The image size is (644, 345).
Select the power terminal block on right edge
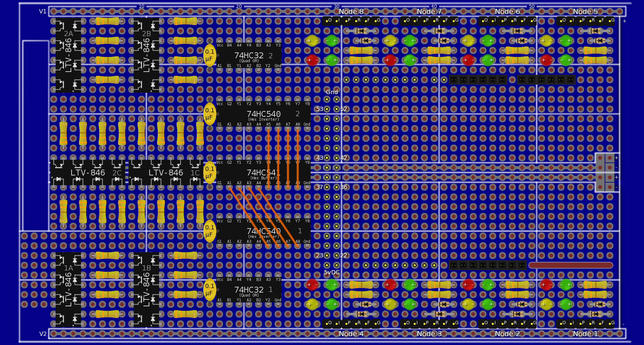tap(605, 172)
